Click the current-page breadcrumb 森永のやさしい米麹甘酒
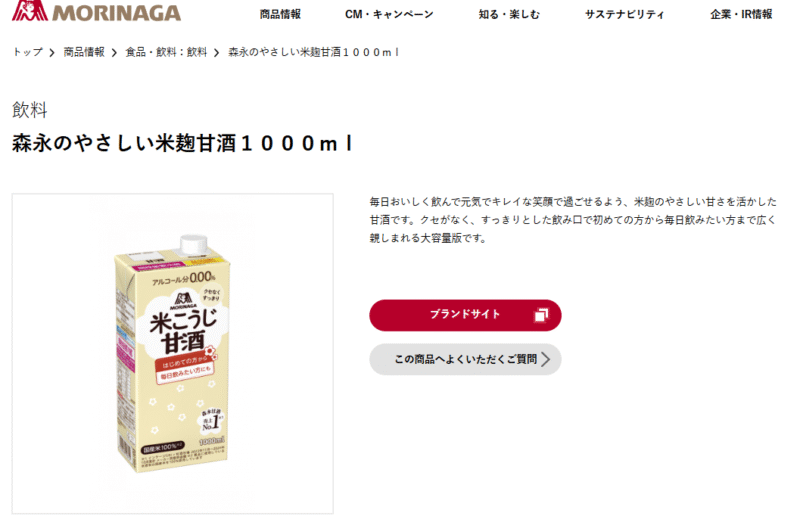The width and height of the screenshot is (800, 519). (x=313, y=52)
